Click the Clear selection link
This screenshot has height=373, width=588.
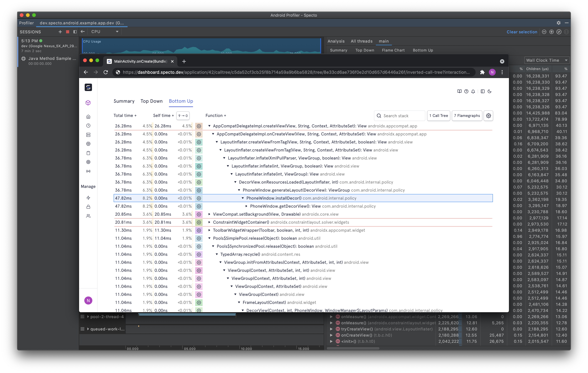[x=522, y=32]
